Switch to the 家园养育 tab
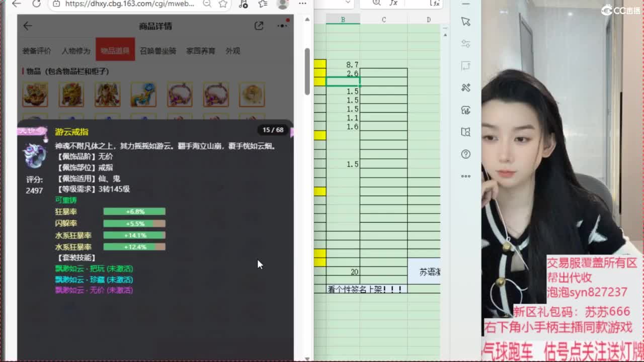 pyautogui.click(x=201, y=51)
